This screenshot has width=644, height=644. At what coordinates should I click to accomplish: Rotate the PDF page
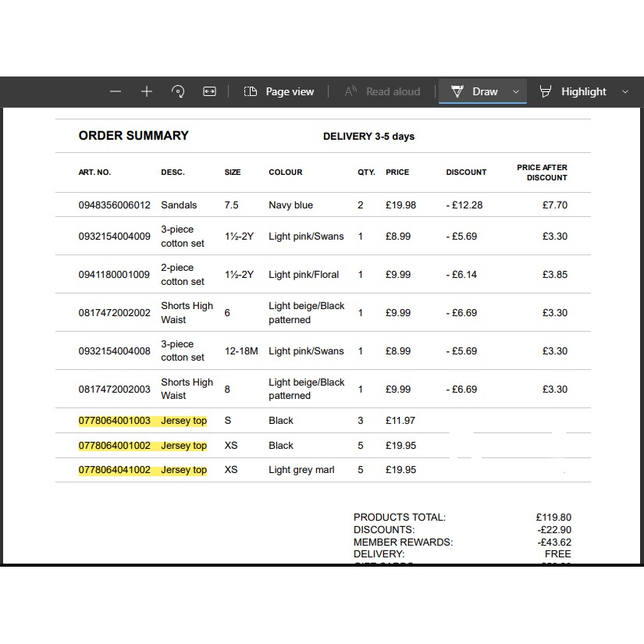[178, 91]
